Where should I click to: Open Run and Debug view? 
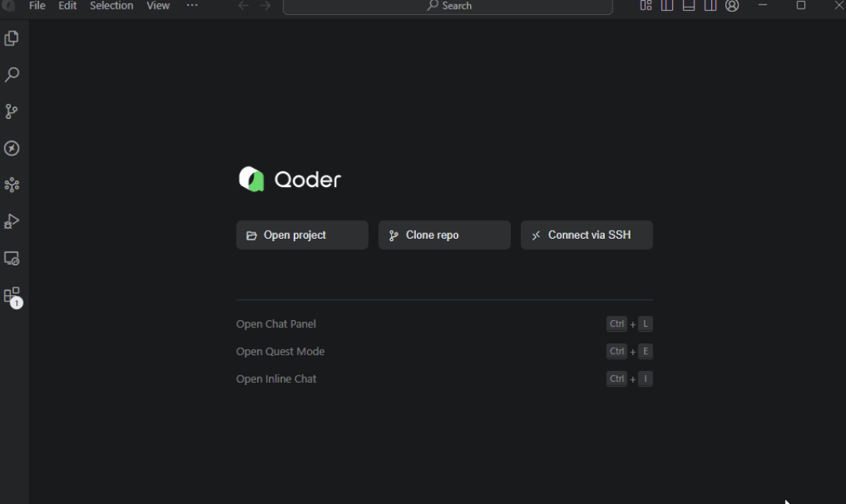click(11, 221)
